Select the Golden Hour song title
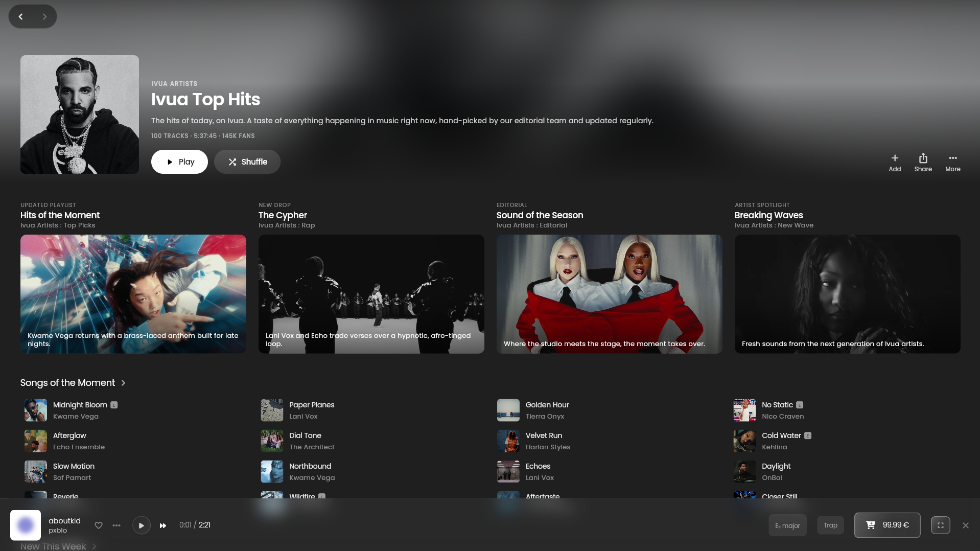 (x=547, y=405)
